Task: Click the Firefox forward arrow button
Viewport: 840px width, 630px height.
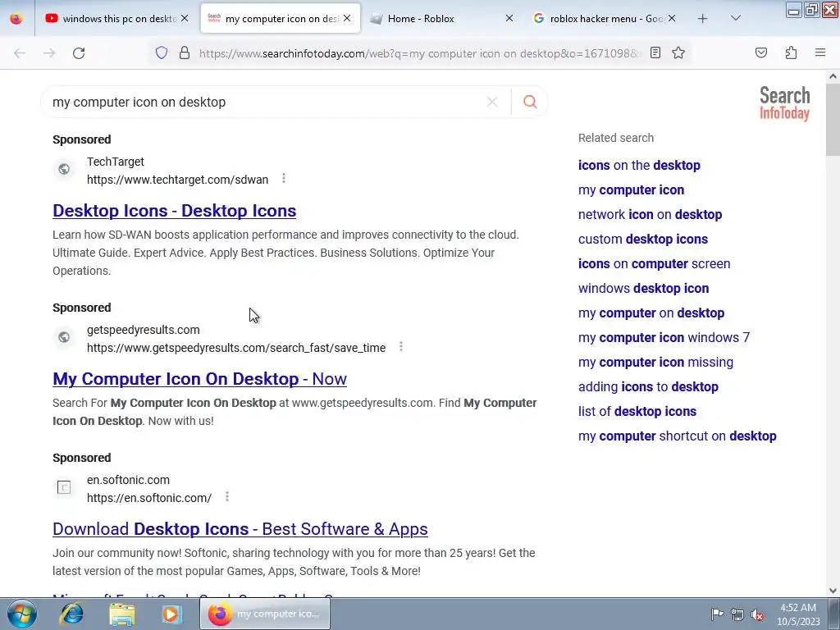Action: pos(49,53)
